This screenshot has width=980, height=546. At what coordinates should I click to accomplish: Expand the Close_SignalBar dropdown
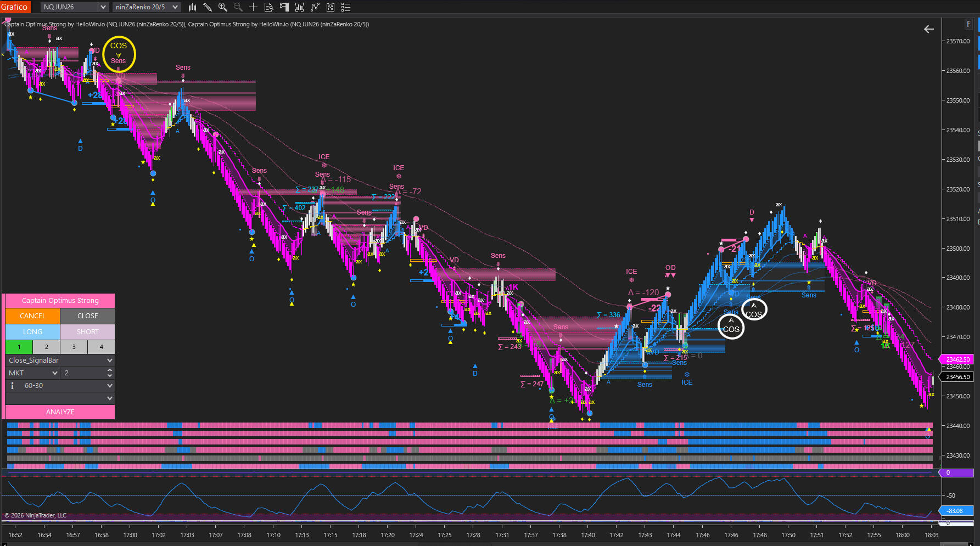[110, 361]
